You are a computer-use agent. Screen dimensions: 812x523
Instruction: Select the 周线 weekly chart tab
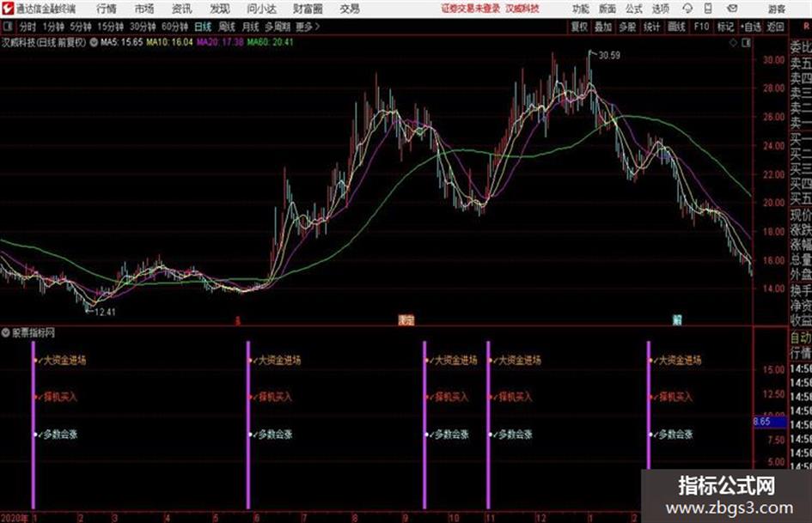click(x=227, y=27)
